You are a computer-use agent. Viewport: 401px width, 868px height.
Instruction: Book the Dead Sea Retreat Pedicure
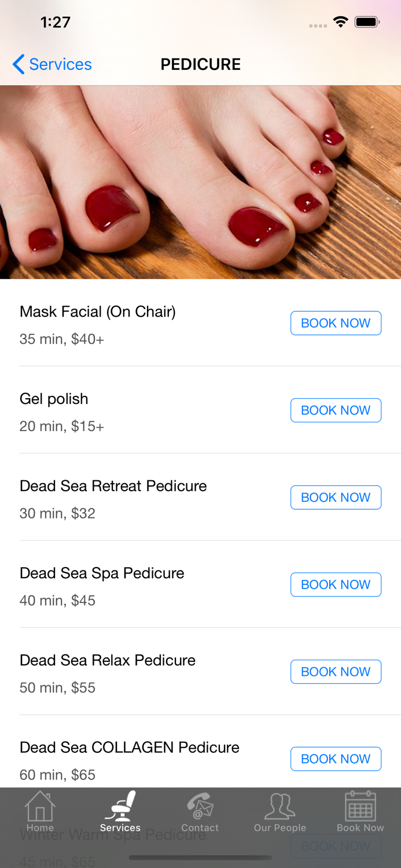336,497
